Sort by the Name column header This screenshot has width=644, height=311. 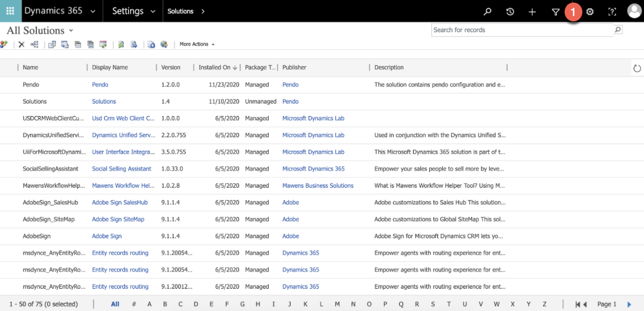click(x=31, y=67)
